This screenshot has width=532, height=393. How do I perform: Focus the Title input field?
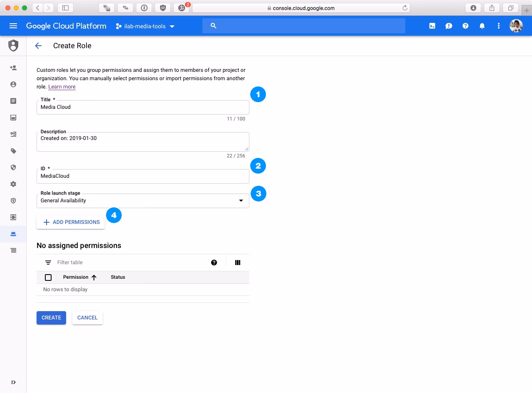[143, 107]
